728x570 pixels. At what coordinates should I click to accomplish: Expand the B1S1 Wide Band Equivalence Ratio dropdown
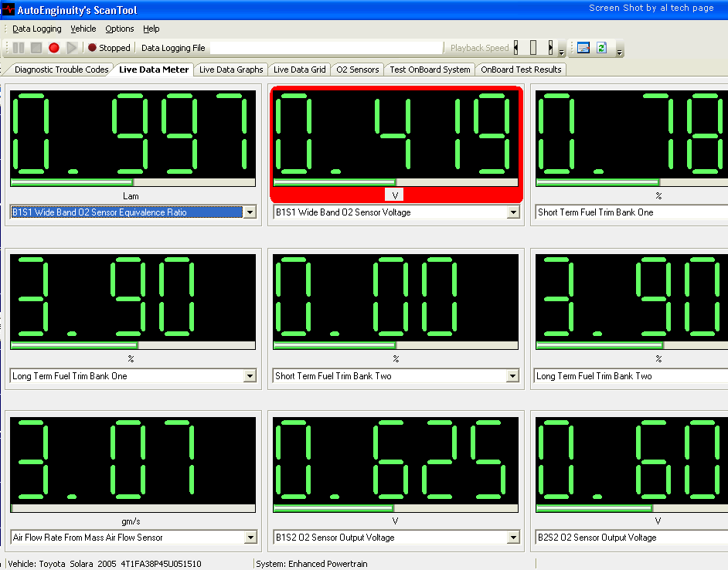(x=250, y=212)
